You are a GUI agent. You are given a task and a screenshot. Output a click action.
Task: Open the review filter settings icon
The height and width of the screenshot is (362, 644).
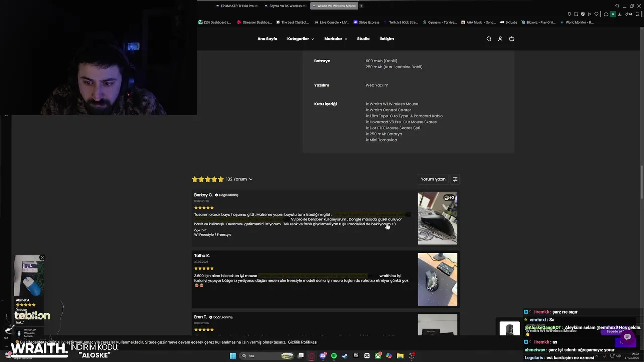pos(455,179)
